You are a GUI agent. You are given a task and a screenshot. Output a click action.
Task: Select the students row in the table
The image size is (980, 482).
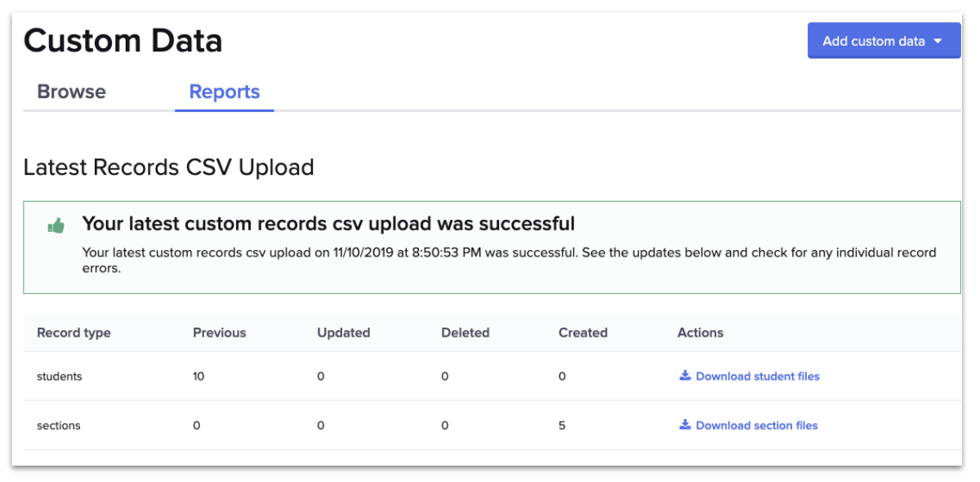[x=327, y=376]
